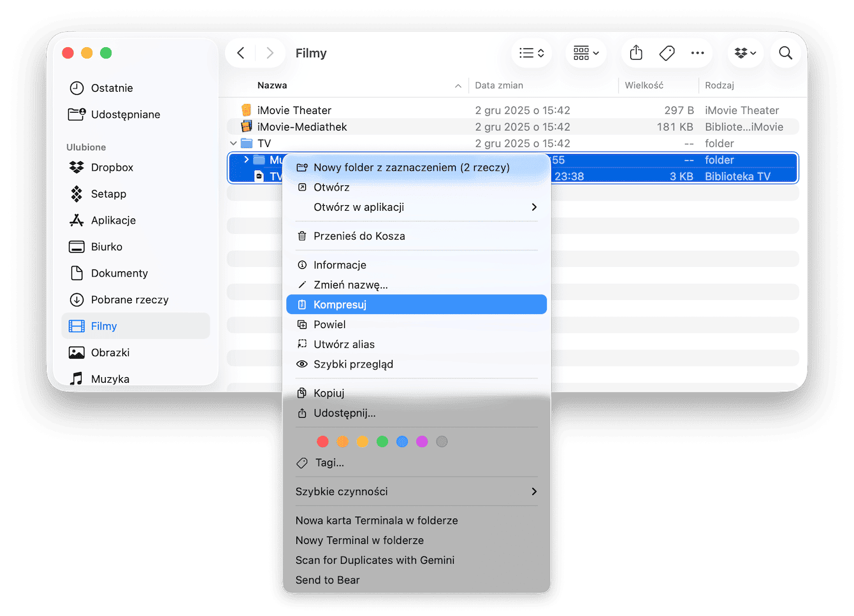Image resolution: width=854 pixels, height=616 pixels.
Task: Choose Nowy Terminal w folderze
Action: click(x=417, y=540)
